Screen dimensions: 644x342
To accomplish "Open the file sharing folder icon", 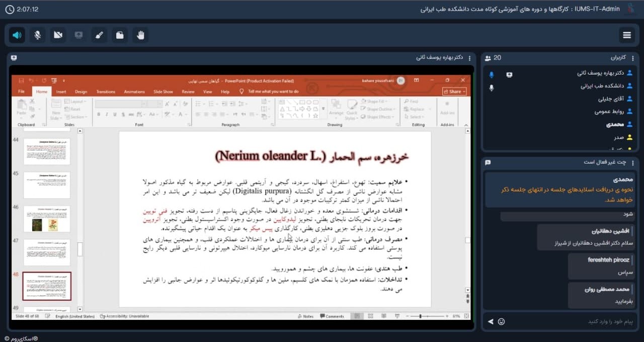I will coord(120,35).
